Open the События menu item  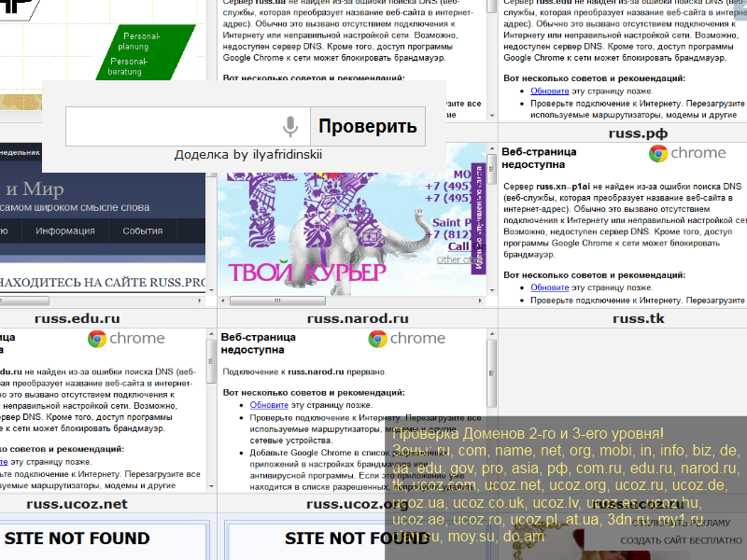pos(143,231)
